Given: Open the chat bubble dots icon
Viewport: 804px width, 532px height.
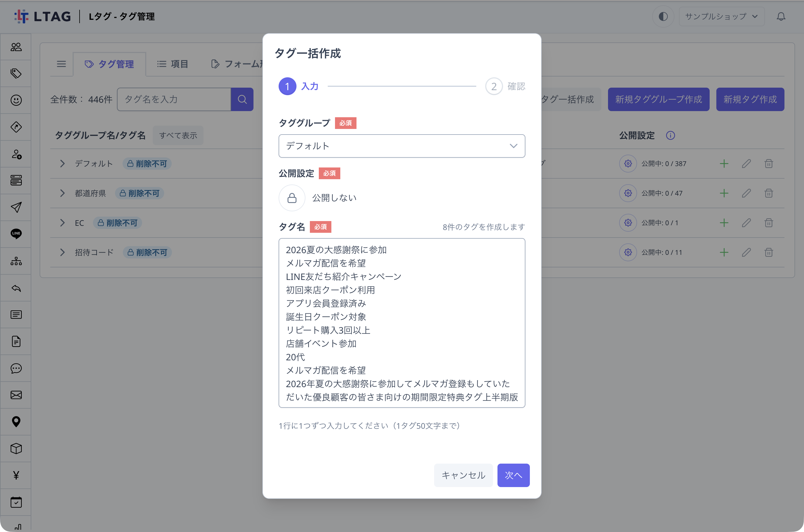Looking at the screenshot, I should pos(16,368).
